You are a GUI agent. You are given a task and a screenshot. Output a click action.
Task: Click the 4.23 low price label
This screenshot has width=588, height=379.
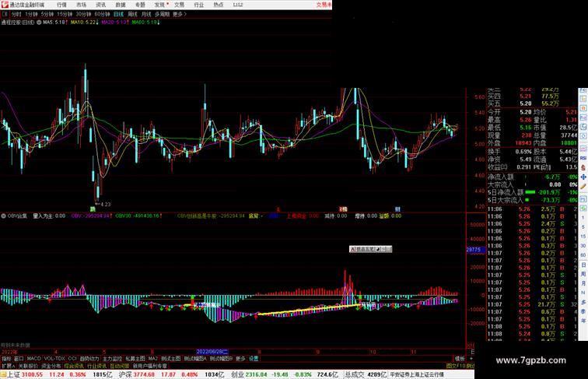[x=105, y=204]
